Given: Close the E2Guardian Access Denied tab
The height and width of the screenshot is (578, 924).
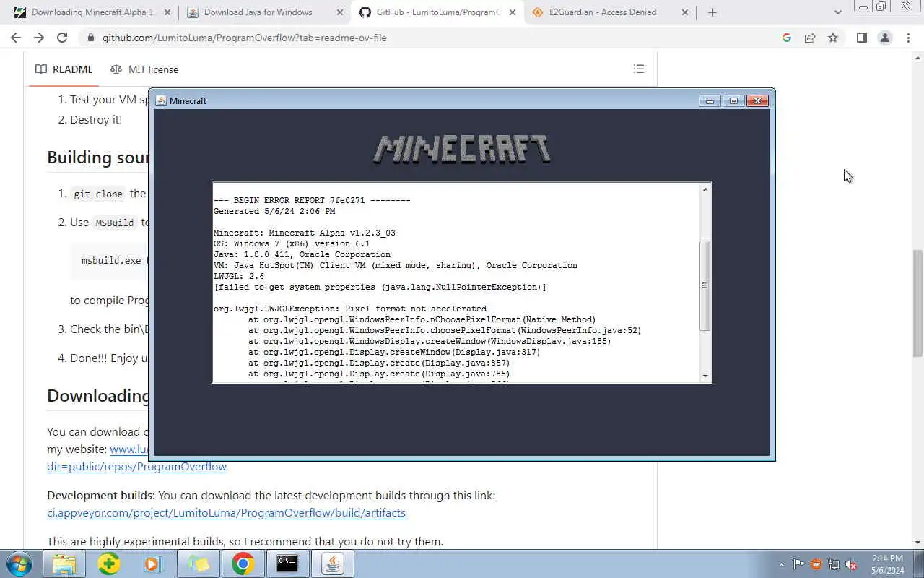Looking at the screenshot, I should point(685,12).
